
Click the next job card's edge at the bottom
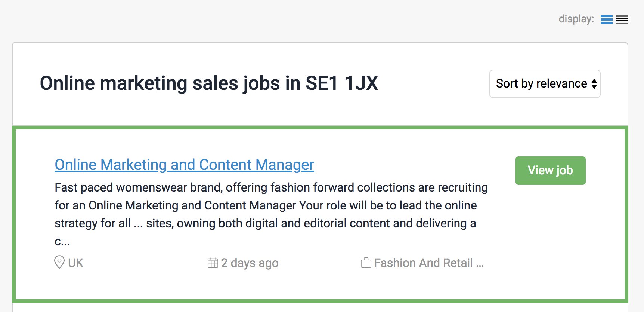pyautogui.click(x=320, y=308)
